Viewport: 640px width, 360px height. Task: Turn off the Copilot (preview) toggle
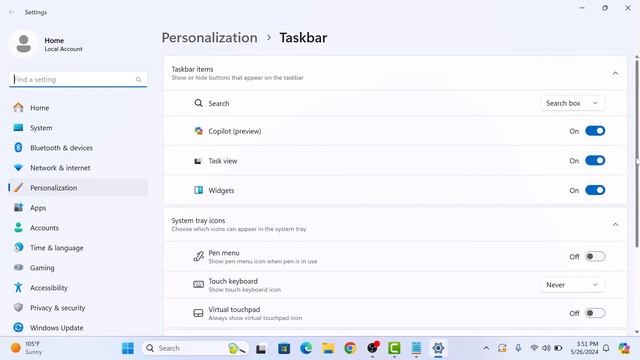595,131
